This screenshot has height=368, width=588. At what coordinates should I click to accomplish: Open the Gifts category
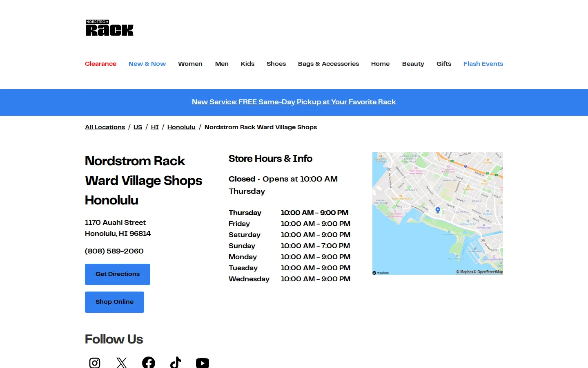444,64
